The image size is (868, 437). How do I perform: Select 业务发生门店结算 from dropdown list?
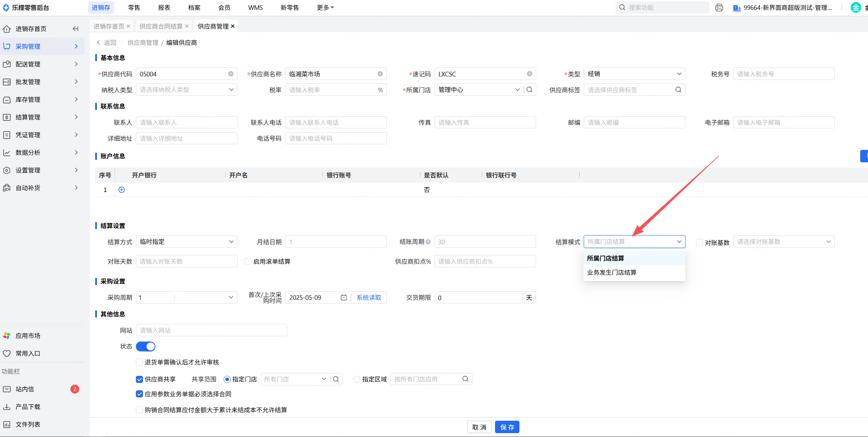tap(611, 272)
